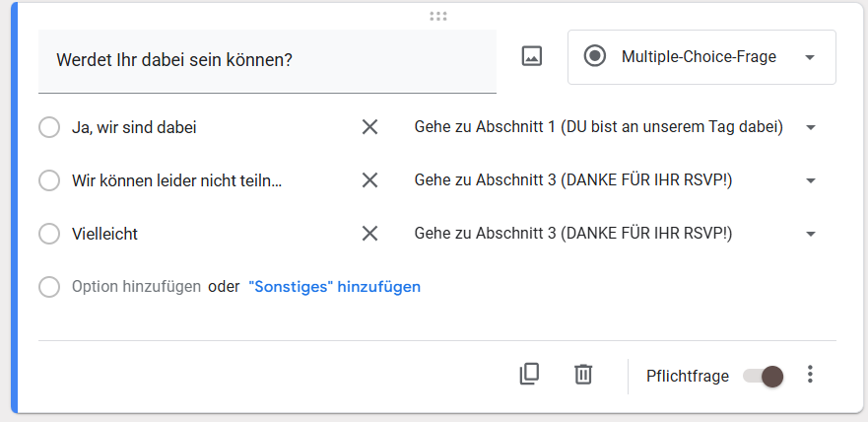
Task: Select the "Ja, wir sind dabei" radio button
Action: coord(49,127)
